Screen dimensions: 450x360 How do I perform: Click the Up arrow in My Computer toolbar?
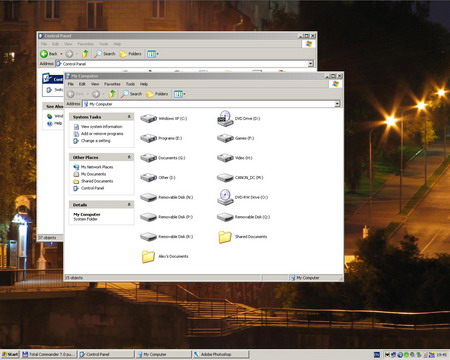point(112,94)
